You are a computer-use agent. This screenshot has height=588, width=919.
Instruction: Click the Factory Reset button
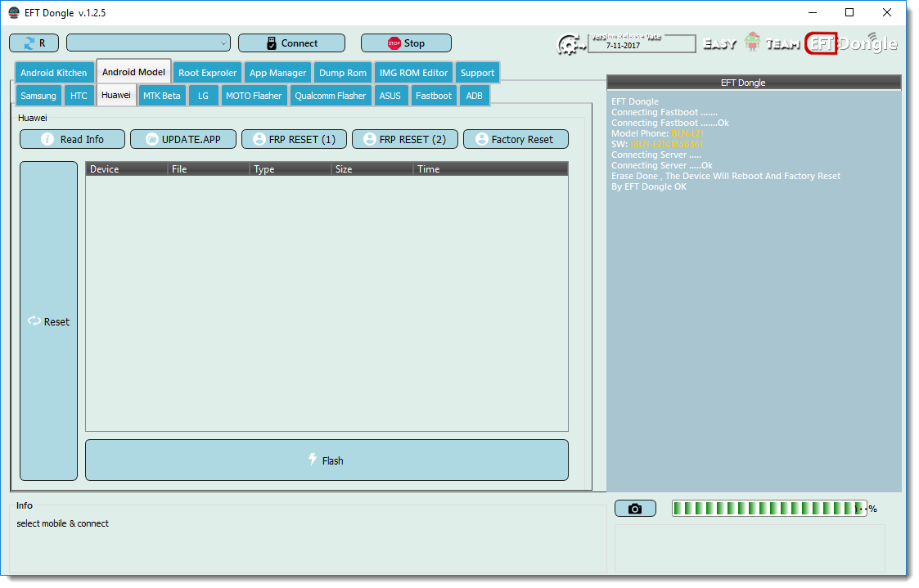(x=516, y=139)
